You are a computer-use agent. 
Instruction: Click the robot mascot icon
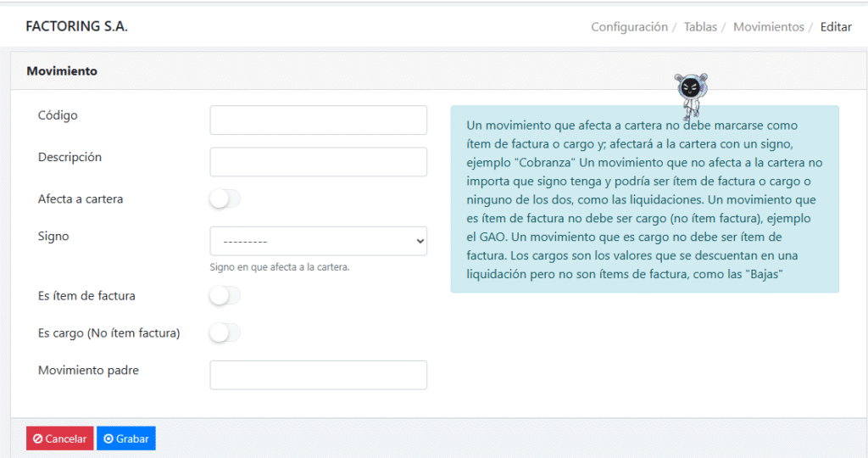(x=691, y=93)
